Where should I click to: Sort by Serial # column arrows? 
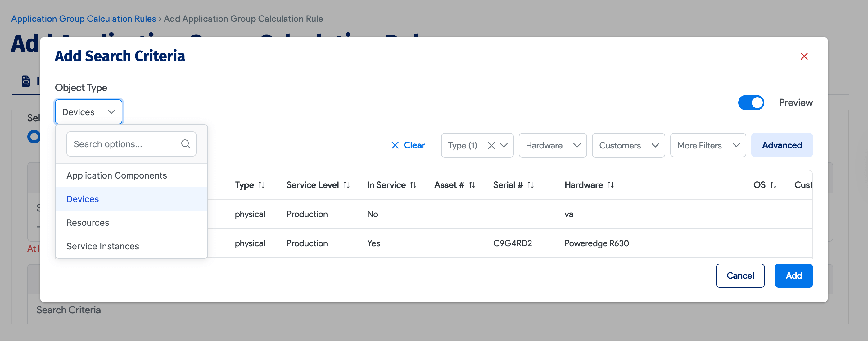[x=530, y=185]
